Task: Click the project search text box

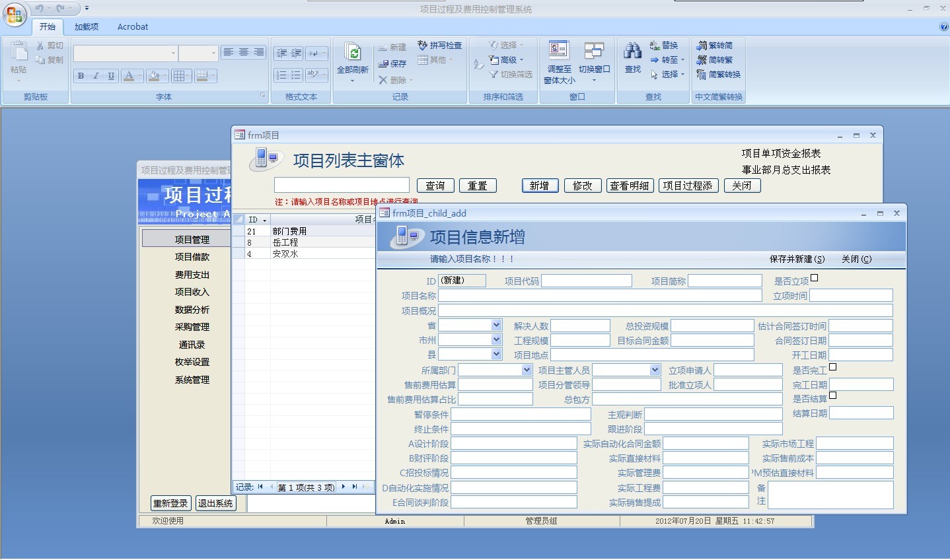Action: (x=342, y=185)
